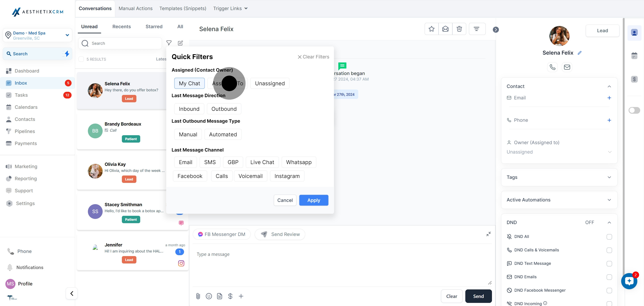Viewport: 644px width, 306px height.
Task: Click the Clear Filters link
Action: [x=313, y=57]
